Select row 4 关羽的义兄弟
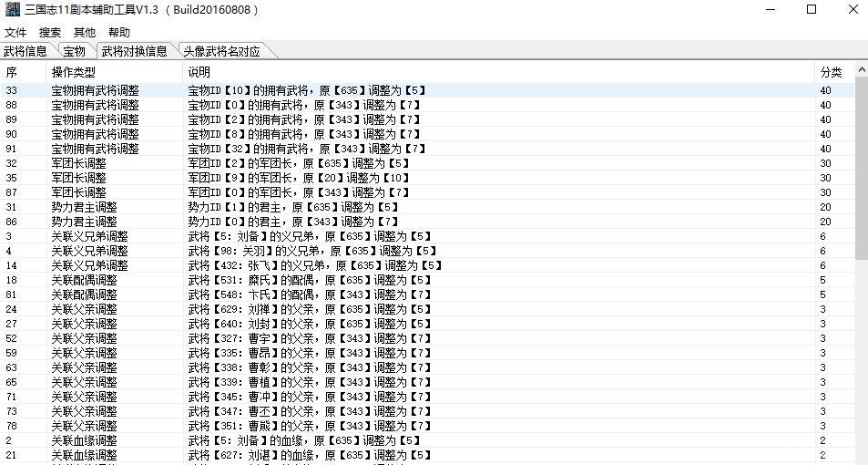This screenshot has width=868, height=465. coord(427,251)
